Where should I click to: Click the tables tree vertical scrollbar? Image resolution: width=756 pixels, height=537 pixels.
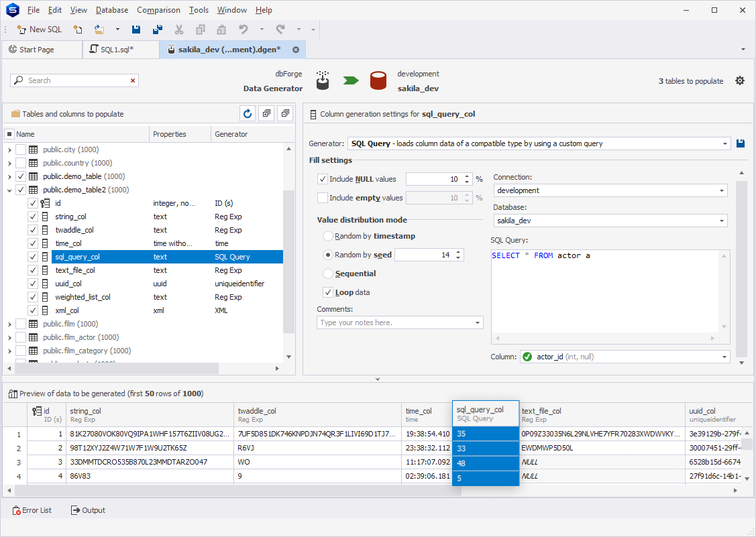288,261
